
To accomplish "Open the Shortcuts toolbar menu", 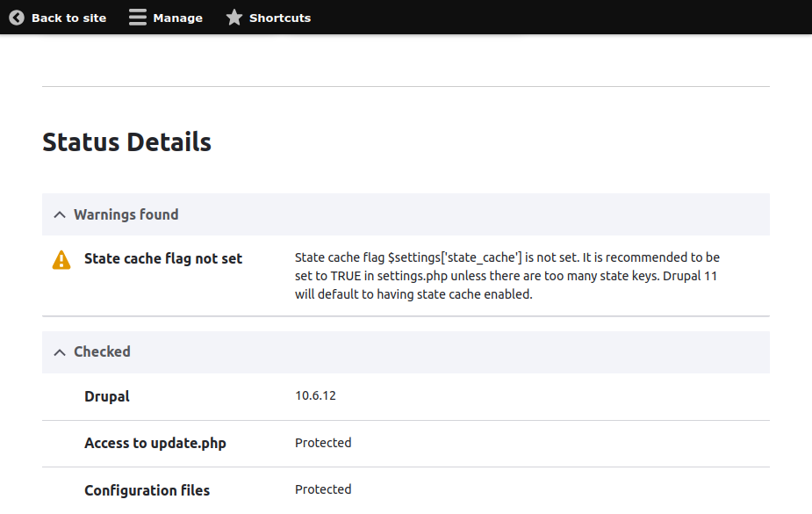I will click(x=269, y=18).
